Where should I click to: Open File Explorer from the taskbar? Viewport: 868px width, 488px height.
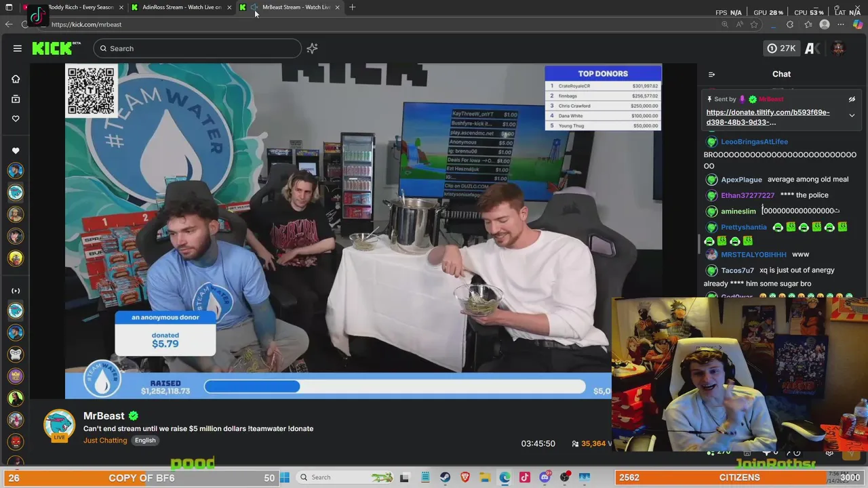click(x=485, y=477)
